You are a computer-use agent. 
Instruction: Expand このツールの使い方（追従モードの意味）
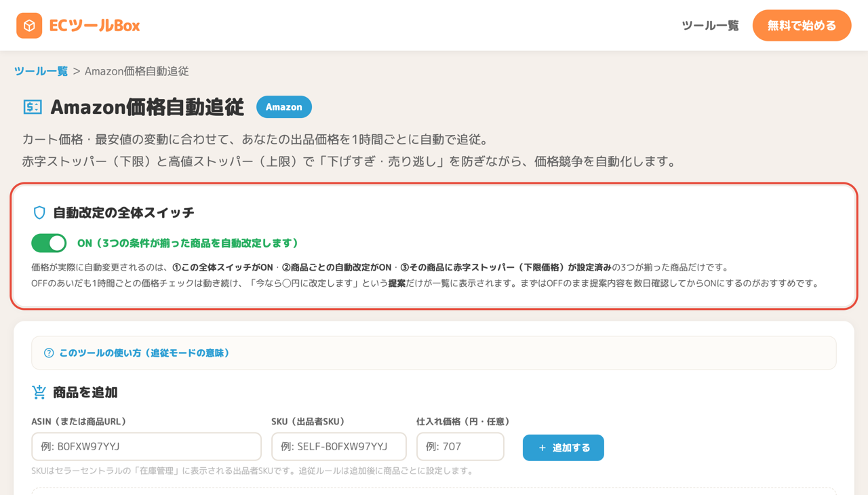pyautogui.click(x=434, y=353)
